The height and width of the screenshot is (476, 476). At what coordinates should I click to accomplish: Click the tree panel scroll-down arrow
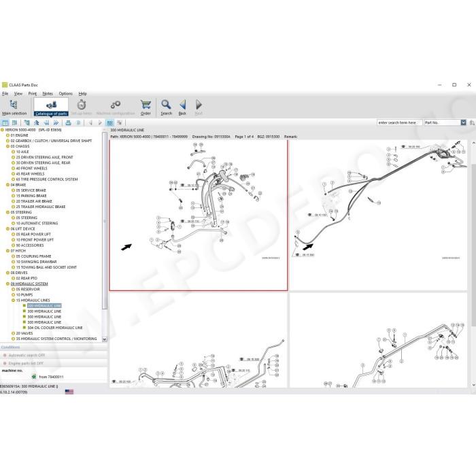(105, 339)
